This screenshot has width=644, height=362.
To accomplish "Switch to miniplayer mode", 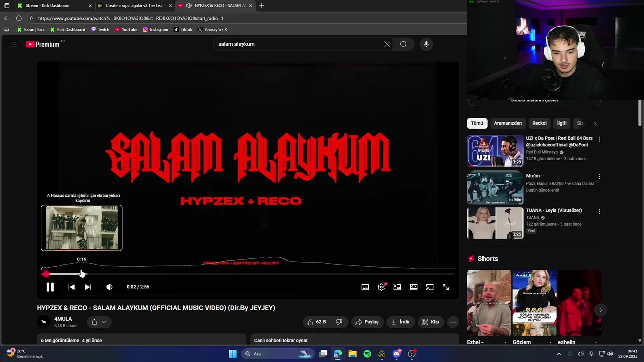I will point(397,287).
